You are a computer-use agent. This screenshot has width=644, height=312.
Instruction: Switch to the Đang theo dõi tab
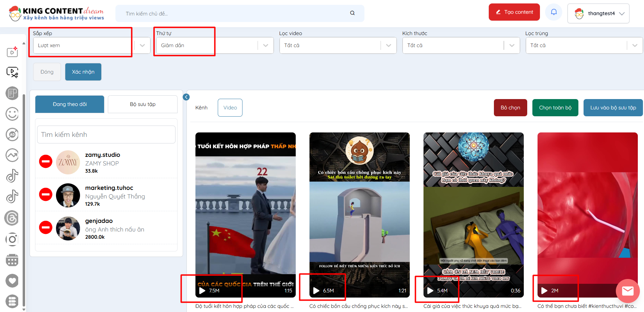point(70,104)
